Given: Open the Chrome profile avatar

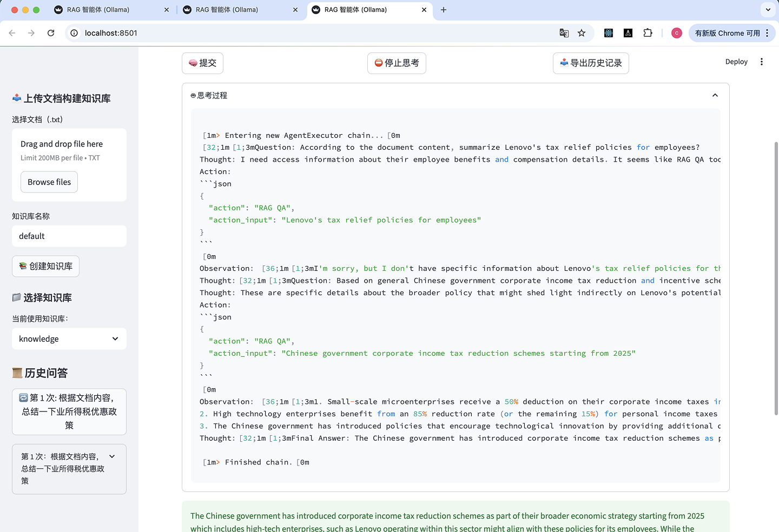Looking at the screenshot, I should [676, 33].
